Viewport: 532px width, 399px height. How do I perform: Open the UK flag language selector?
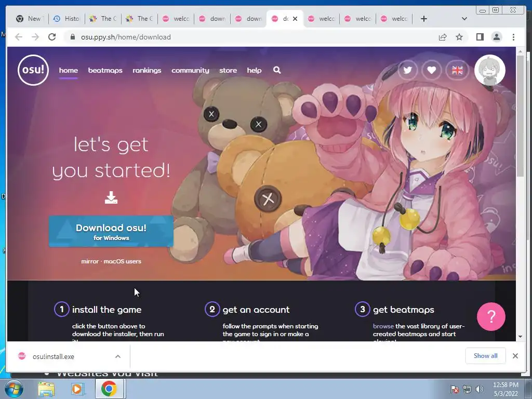pos(457,70)
